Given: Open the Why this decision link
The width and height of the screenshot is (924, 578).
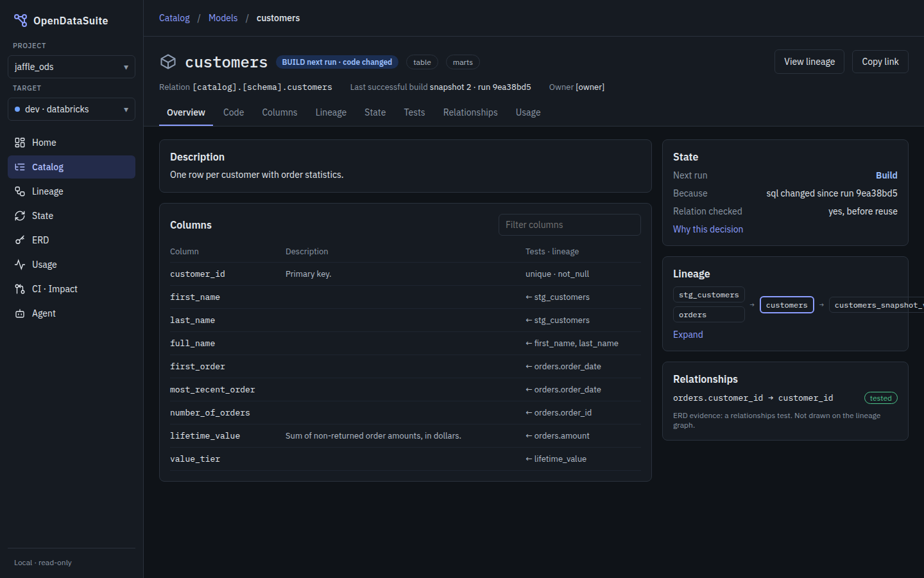Looking at the screenshot, I should pyautogui.click(x=708, y=229).
